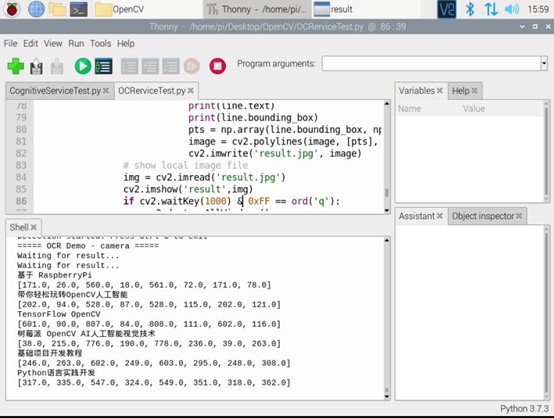Click editor scrollbar up arrow
This screenshot has width=554, height=418.
(x=387, y=104)
